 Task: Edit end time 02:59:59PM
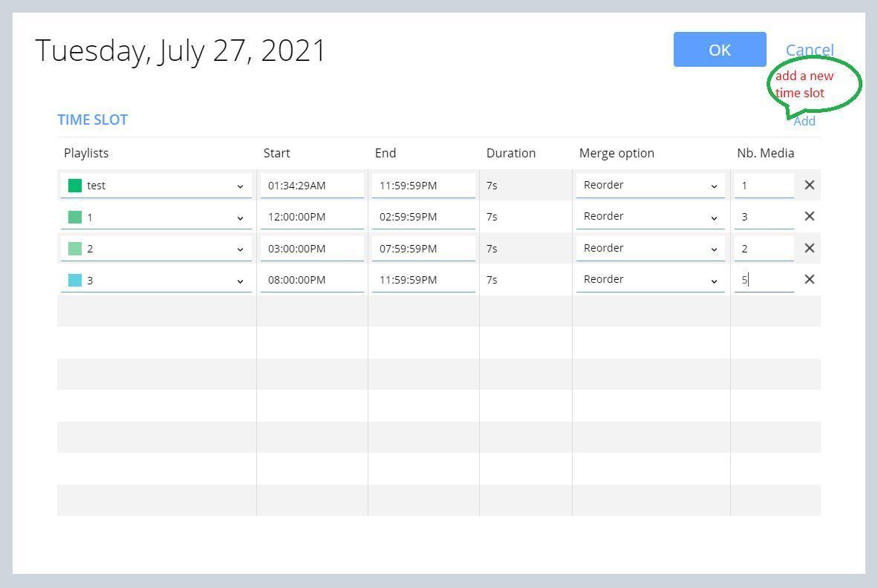[x=423, y=217]
